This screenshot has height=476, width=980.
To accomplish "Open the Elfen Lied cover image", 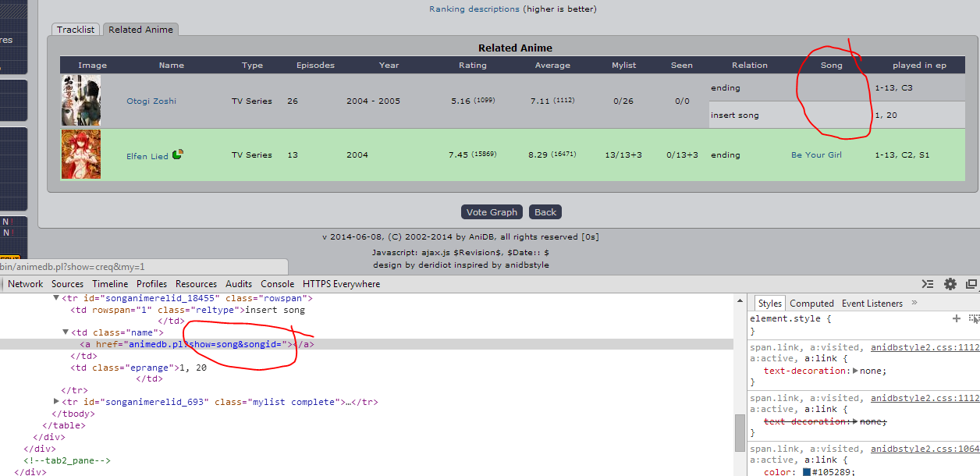I will click(x=81, y=155).
